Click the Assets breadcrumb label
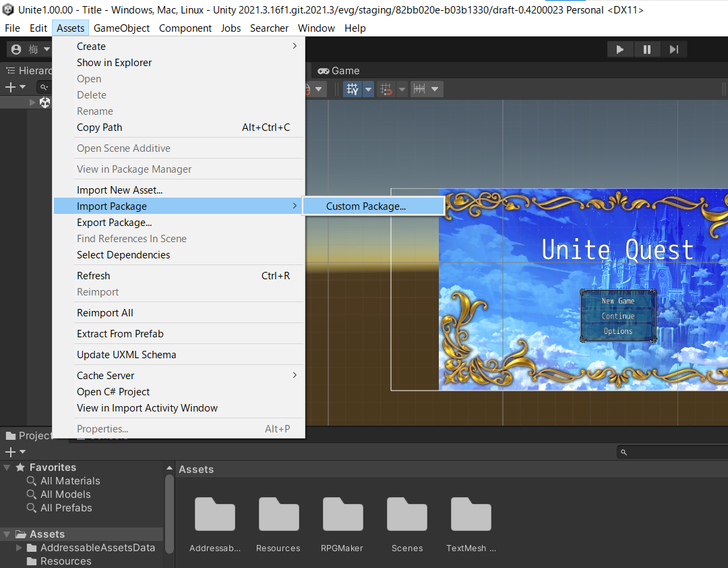728x568 pixels. [x=196, y=470]
